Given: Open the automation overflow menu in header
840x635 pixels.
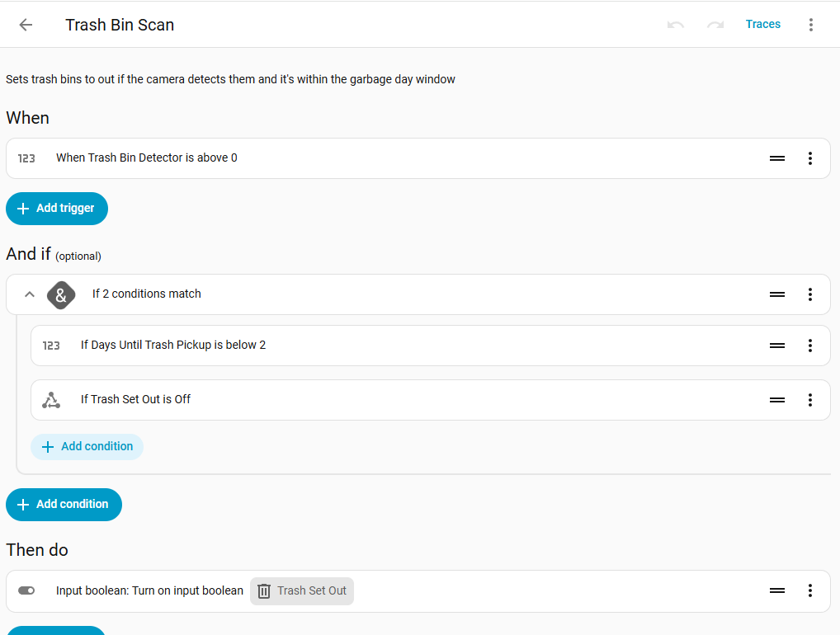Looking at the screenshot, I should (x=811, y=25).
